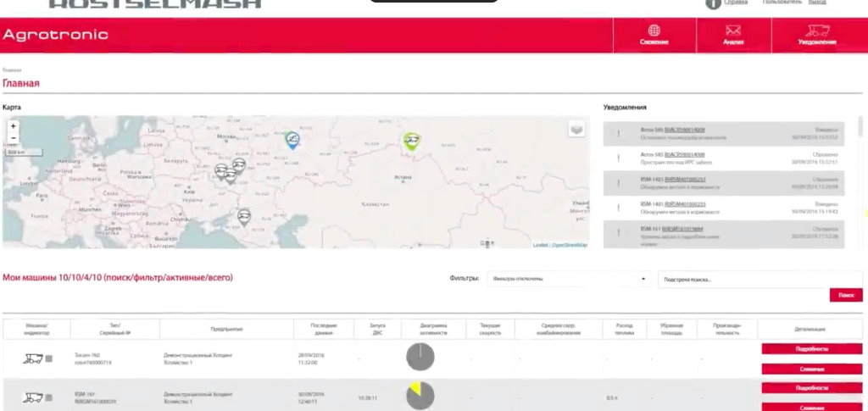Click the RSM-161 activity pie chart

pos(420,395)
